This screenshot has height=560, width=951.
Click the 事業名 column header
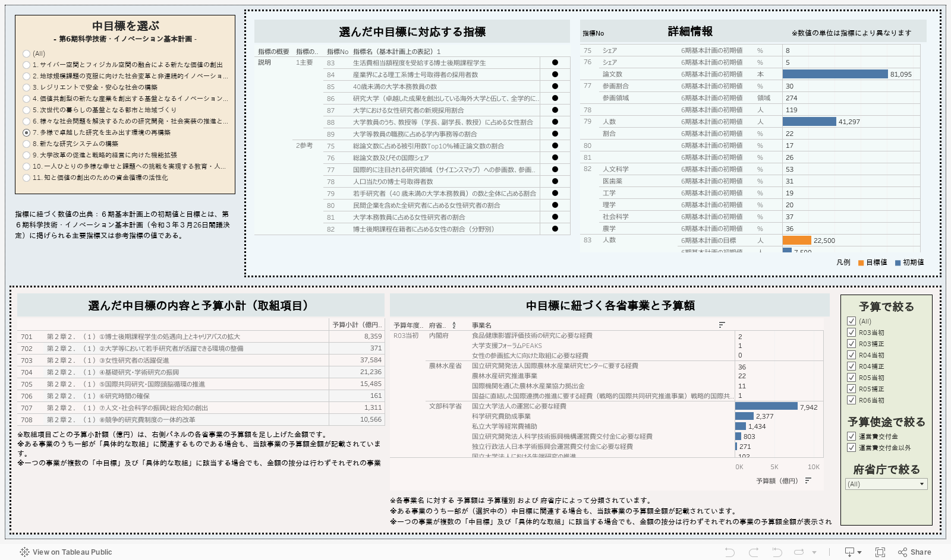(481, 325)
